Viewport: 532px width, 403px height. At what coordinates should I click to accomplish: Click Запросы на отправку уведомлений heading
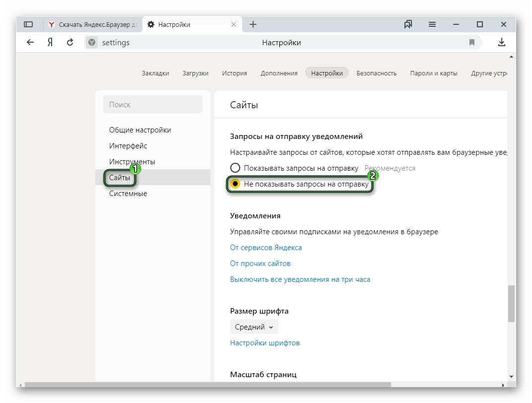296,136
